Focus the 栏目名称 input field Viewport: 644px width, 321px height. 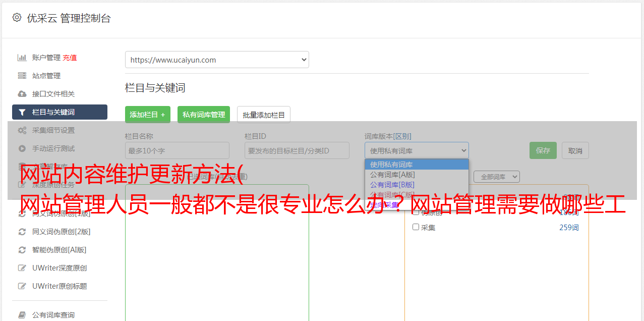click(x=177, y=150)
